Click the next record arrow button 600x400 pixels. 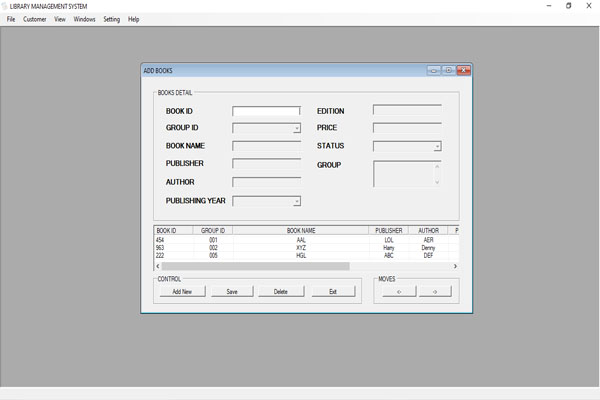click(x=435, y=292)
